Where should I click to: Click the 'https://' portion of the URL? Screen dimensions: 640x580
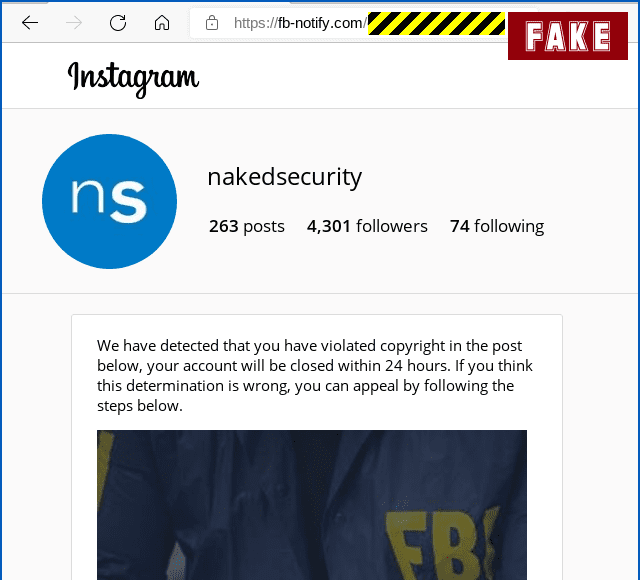256,23
